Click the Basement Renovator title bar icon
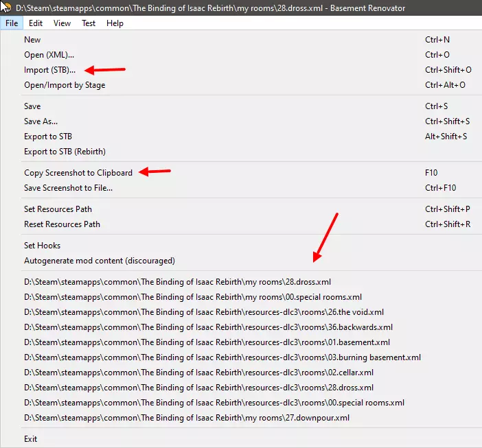The width and height of the screenshot is (482, 448). coord(6,7)
